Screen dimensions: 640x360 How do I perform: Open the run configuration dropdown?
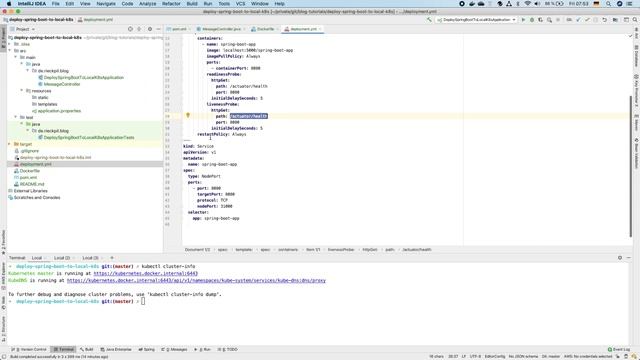click(x=476, y=20)
